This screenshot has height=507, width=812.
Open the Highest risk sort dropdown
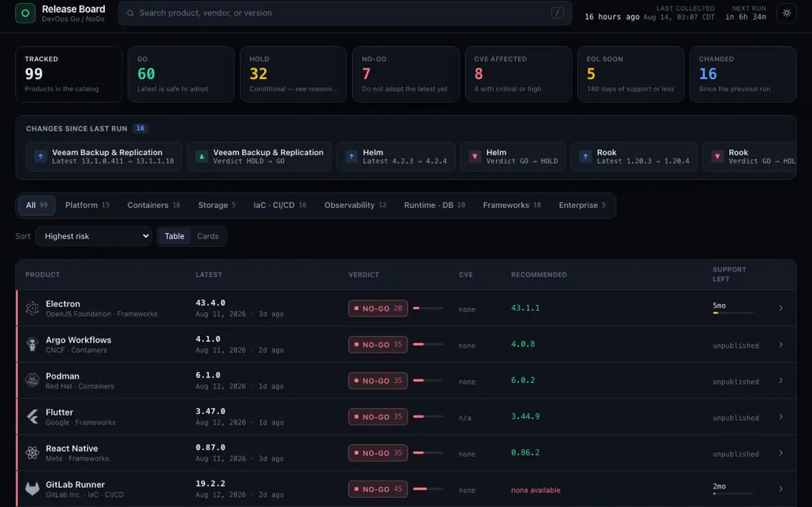tap(94, 236)
